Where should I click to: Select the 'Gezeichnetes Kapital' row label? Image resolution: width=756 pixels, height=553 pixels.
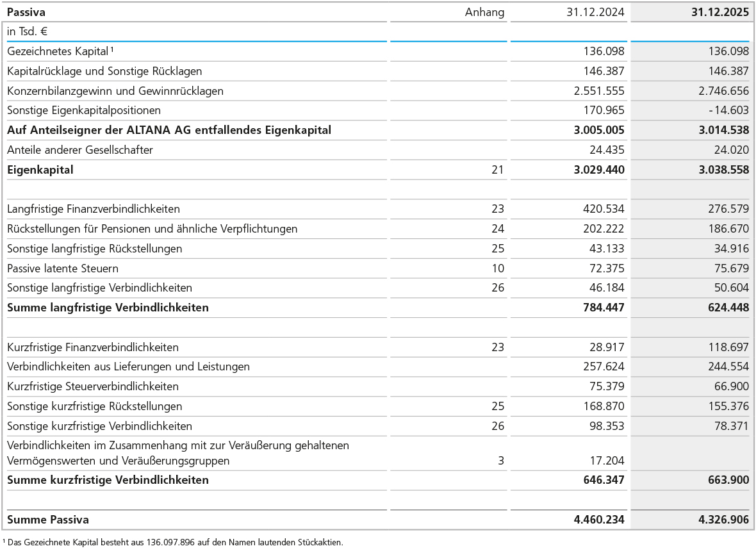tap(57, 51)
